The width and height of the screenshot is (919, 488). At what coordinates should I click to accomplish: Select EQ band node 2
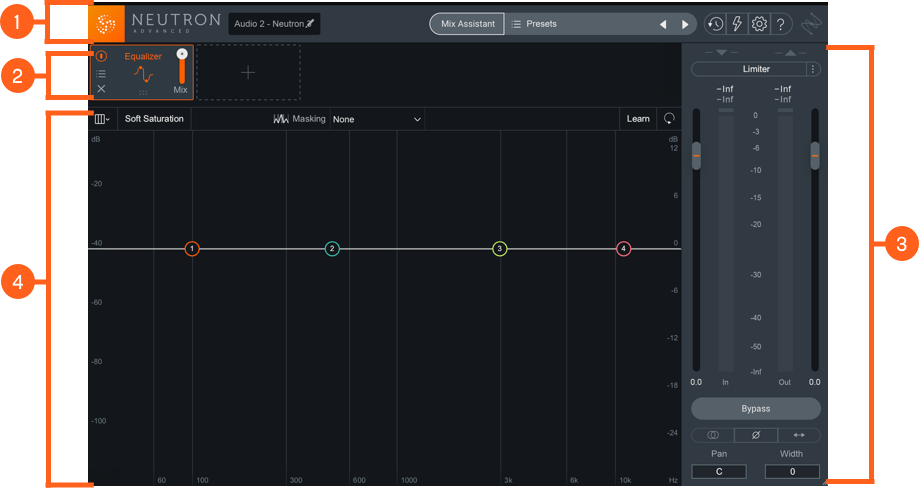click(x=332, y=249)
